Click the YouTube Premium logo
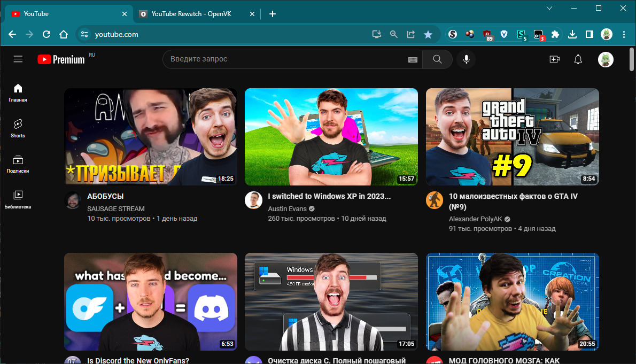This screenshot has height=364, width=636. click(61, 60)
